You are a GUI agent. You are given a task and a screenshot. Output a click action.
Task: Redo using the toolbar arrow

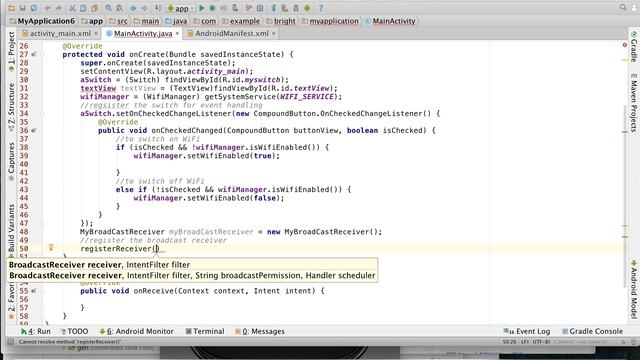tap(58, 8)
